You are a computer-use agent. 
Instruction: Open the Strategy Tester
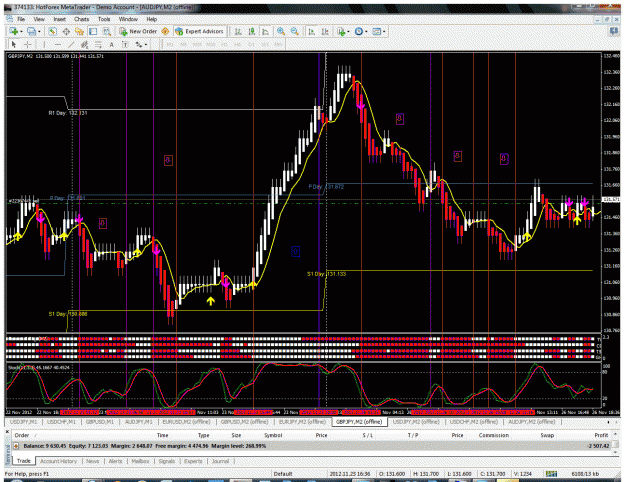[x=106, y=31]
